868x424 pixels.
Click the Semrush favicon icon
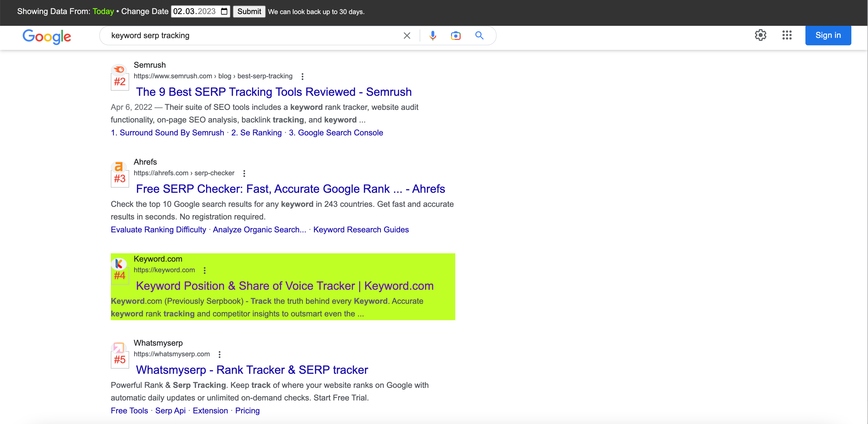[x=119, y=69]
